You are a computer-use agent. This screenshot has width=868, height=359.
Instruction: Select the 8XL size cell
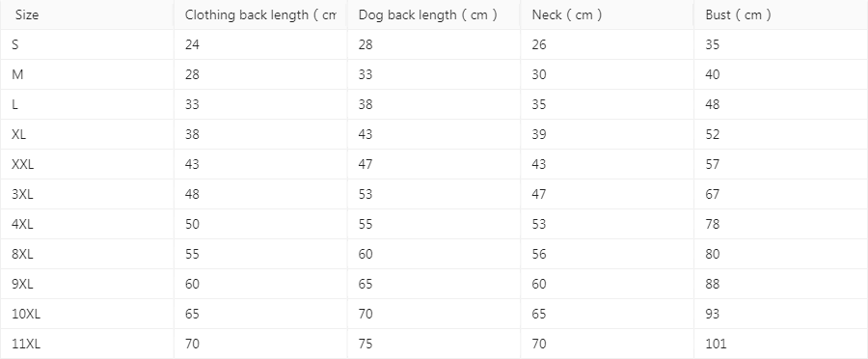[x=87, y=255]
